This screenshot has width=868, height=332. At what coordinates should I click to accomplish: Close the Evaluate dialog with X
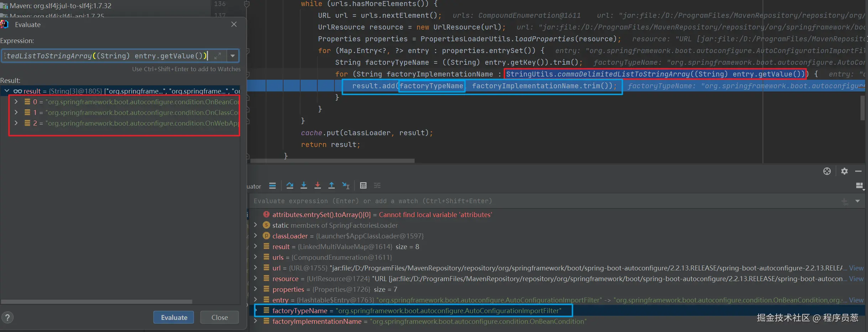[234, 24]
